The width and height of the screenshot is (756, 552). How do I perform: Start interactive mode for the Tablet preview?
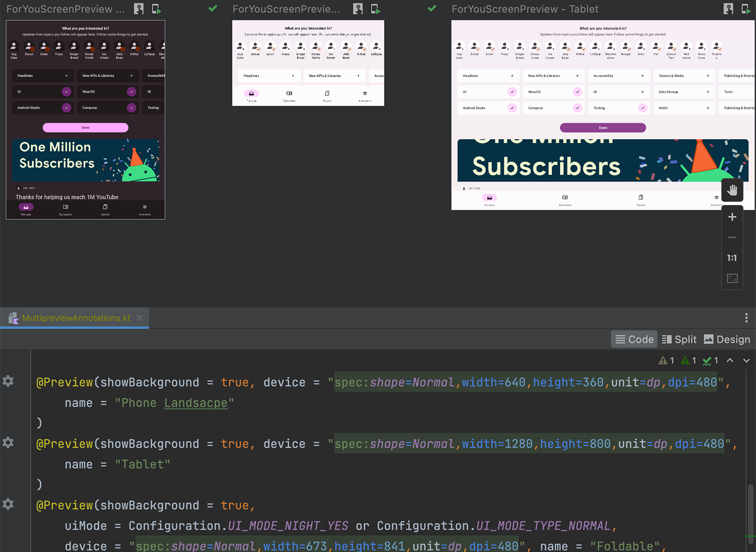pyautogui.click(x=728, y=9)
